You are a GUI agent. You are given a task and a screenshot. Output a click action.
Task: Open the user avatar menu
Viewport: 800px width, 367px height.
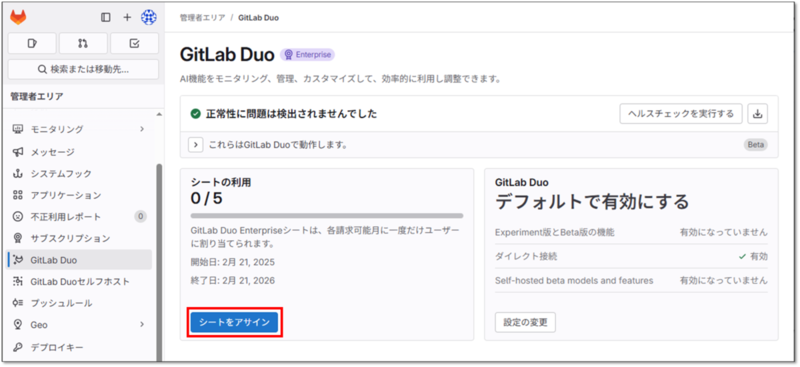coord(148,17)
